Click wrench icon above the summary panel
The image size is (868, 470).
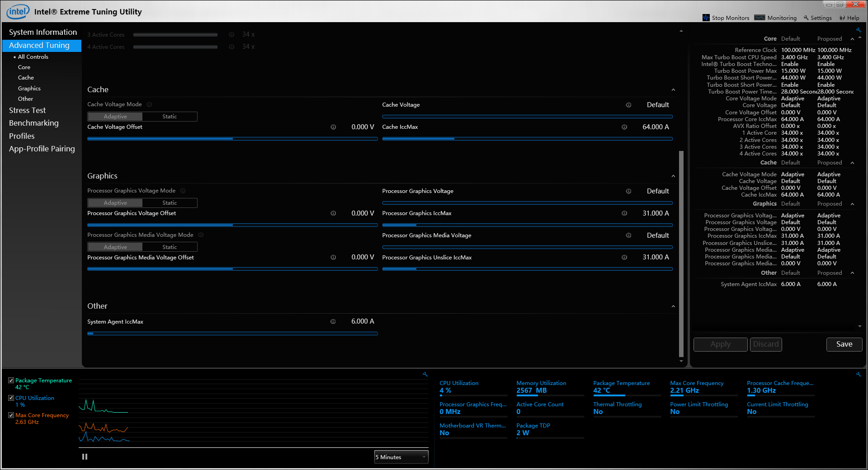(x=859, y=30)
